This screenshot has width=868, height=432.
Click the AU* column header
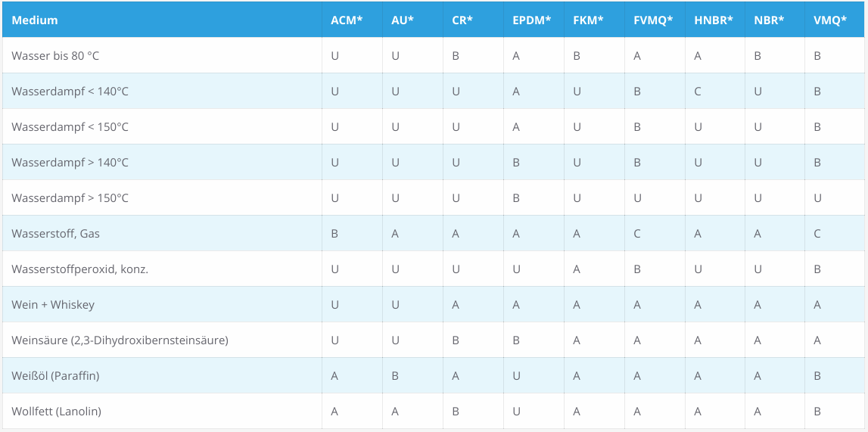403,20
